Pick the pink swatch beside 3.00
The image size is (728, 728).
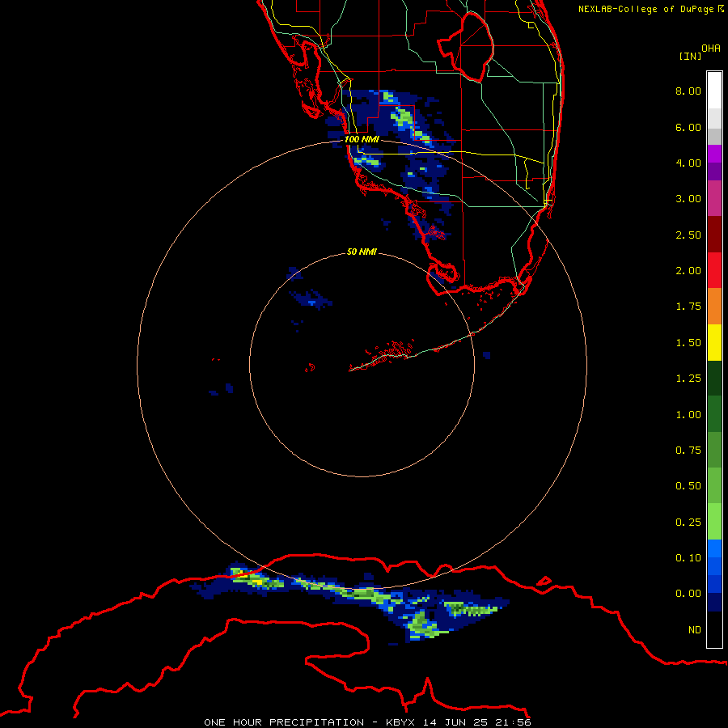pyautogui.click(x=714, y=198)
